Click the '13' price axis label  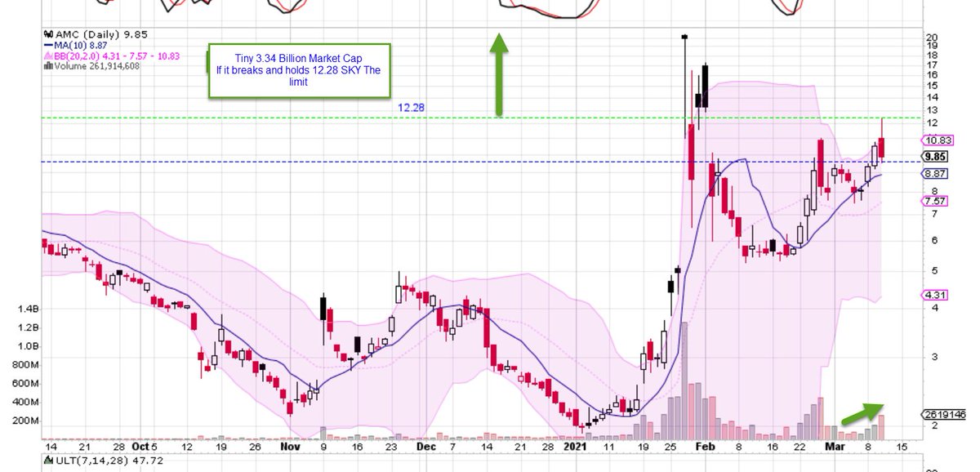931,109
